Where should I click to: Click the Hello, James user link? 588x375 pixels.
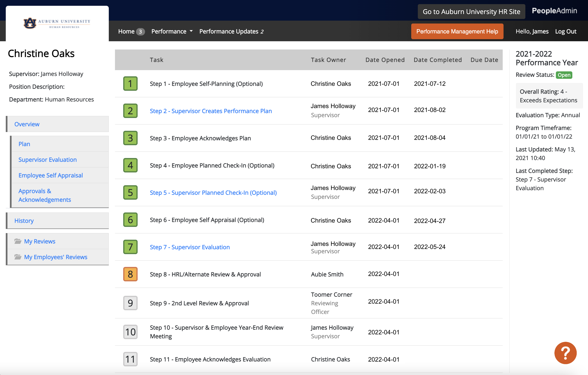532,31
